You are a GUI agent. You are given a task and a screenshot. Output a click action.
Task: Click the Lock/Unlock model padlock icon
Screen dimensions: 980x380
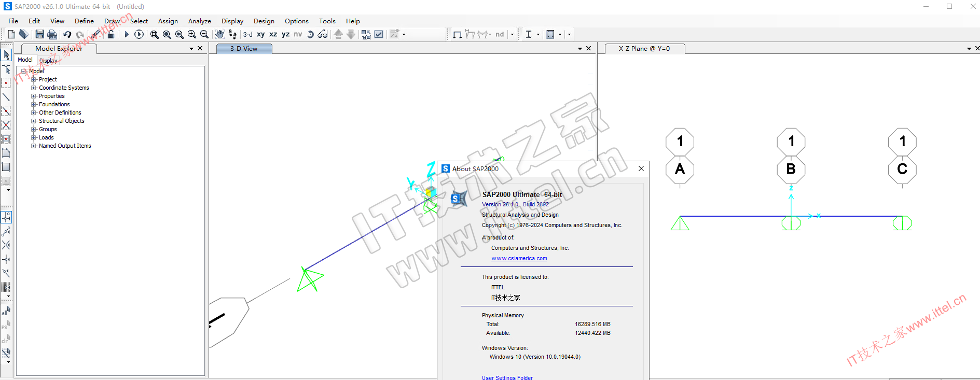click(x=111, y=34)
